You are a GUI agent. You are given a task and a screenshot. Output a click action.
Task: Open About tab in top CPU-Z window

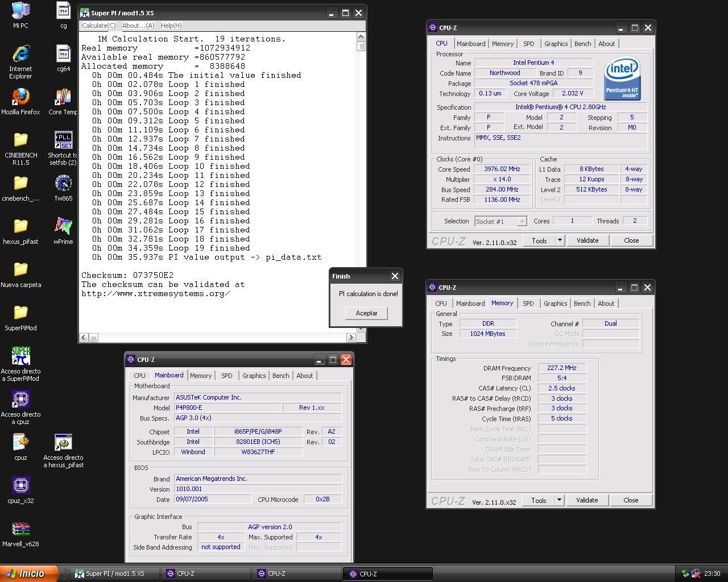pyautogui.click(x=607, y=44)
